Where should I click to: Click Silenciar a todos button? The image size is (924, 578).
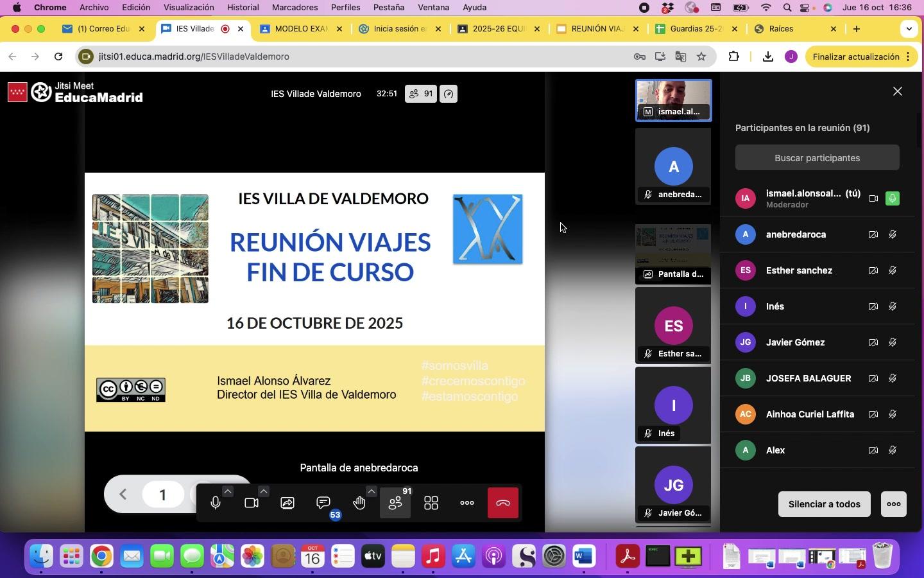(824, 504)
